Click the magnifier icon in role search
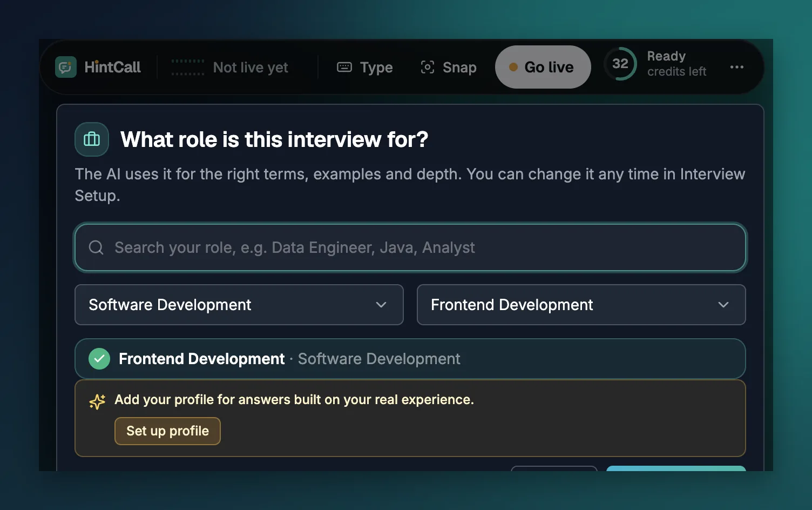 point(96,247)
